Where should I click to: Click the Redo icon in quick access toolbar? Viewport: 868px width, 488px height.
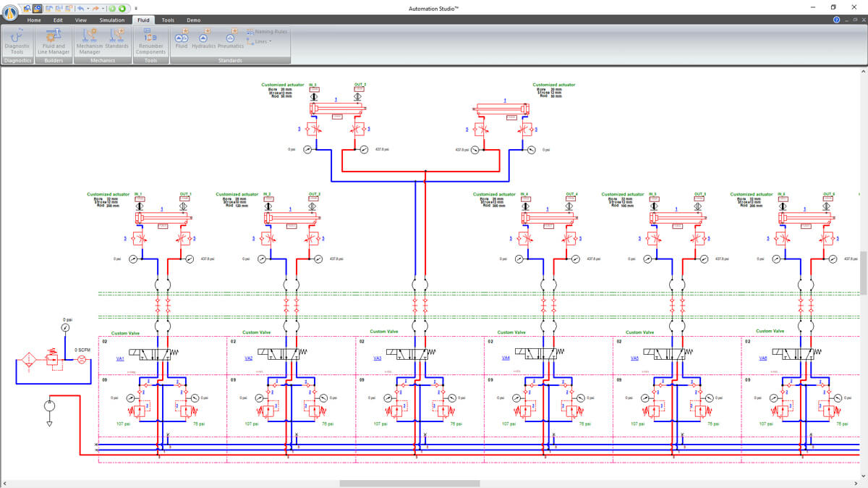[94, 8]
